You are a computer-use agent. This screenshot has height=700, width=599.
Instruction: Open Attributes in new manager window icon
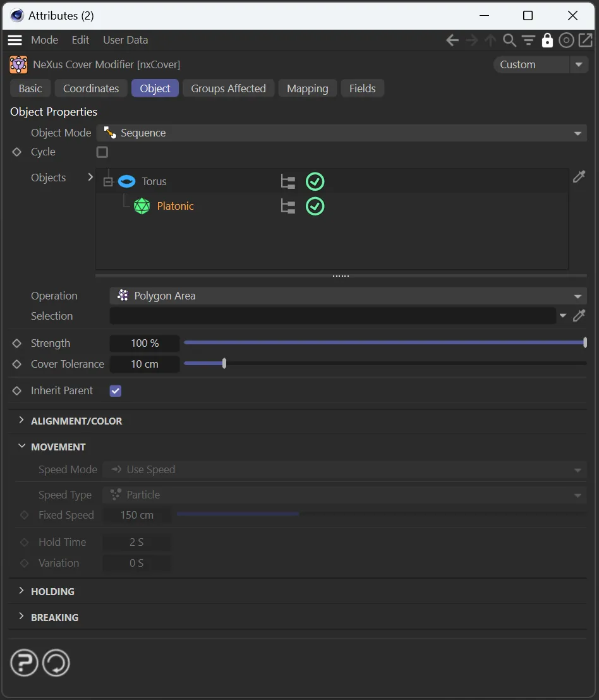point(586,40)
